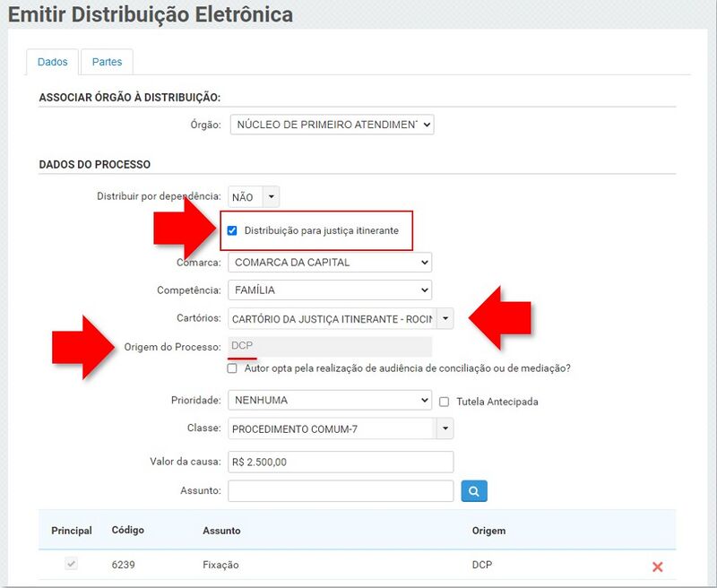Select the Dados tab
The height and width of the screenshot is (588, 717).
(x=51, y=62)
